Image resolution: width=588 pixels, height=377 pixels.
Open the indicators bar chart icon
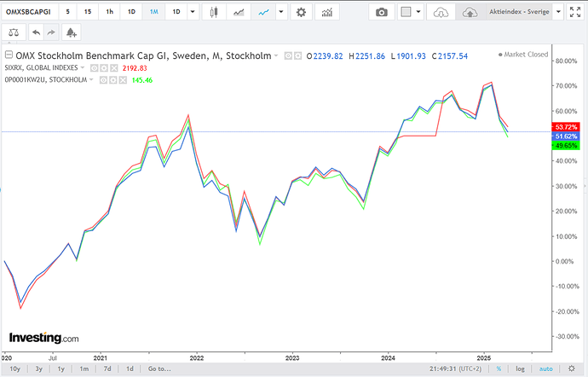coord(326,12)
